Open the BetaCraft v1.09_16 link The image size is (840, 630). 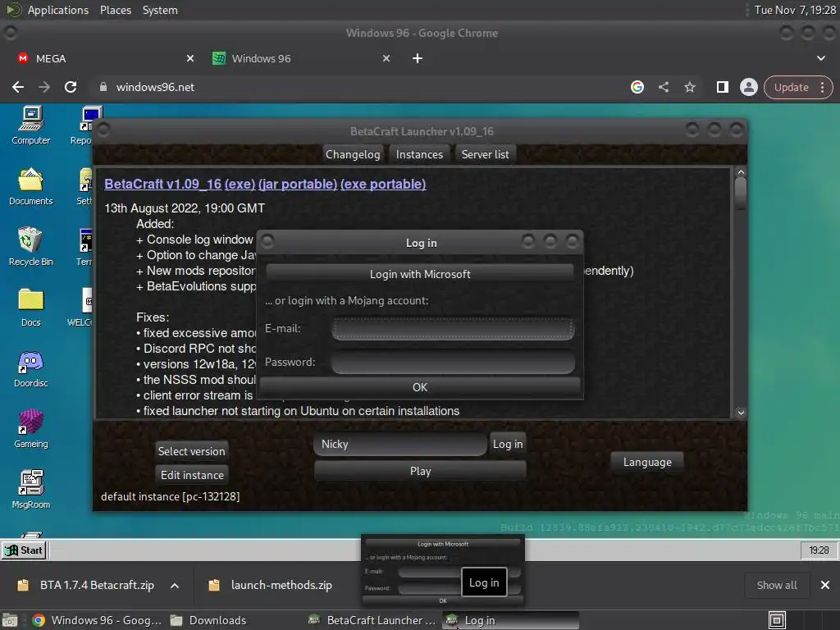coord(163,185)
